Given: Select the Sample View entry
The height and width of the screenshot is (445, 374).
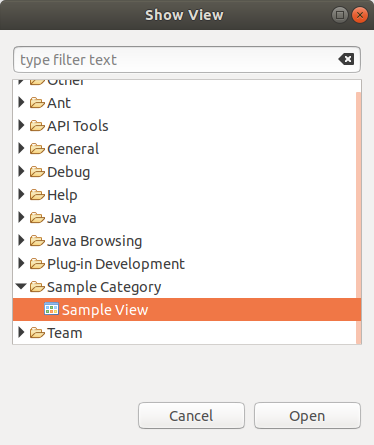Looking at the screenshot, I should 187,310.
